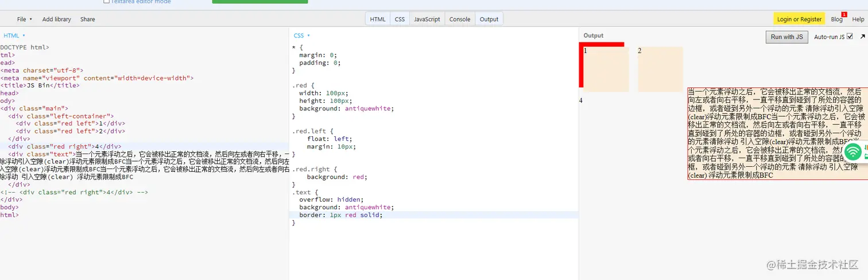
Task: Toggle the Console panel tab
Action: [460, 19]
